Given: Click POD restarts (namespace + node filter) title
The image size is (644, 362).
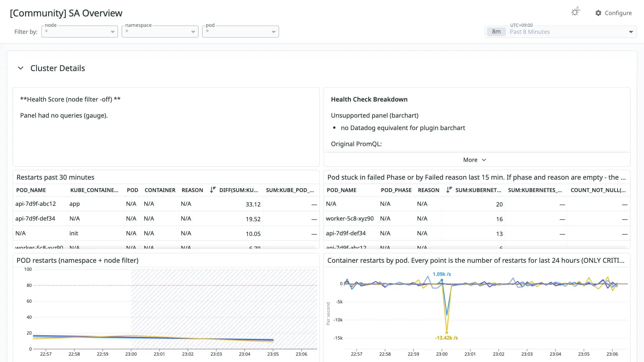Looking at the screenshot, I should [x=77, y=260].
